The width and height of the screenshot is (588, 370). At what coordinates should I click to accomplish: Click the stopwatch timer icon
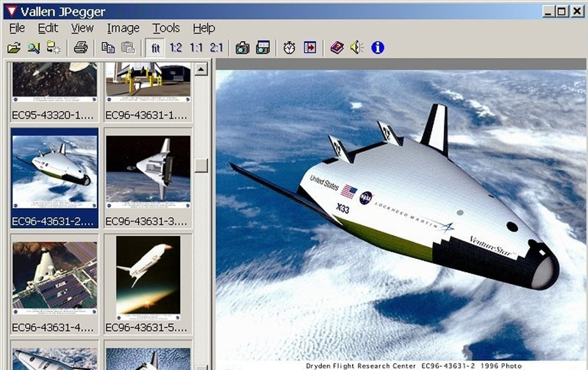click(289, 48)
